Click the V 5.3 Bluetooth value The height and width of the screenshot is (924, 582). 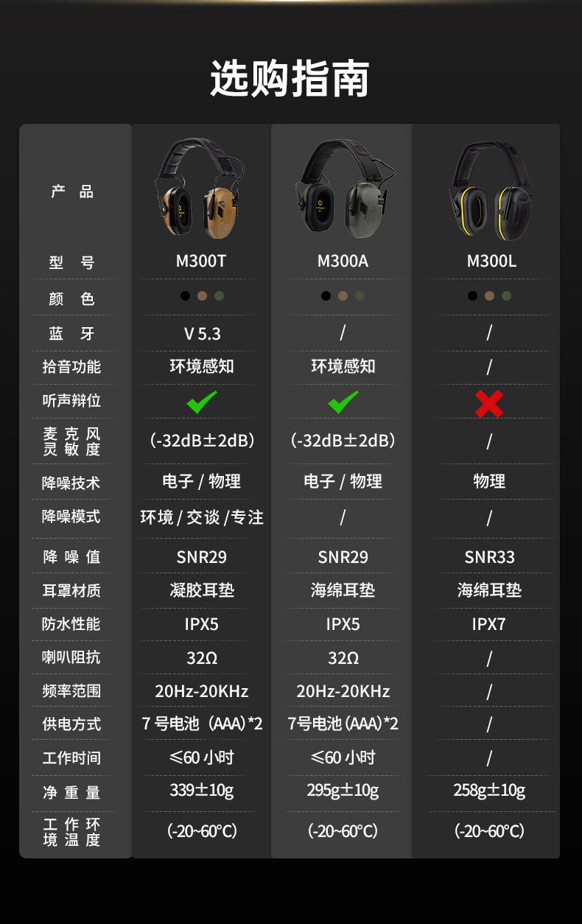[202, 334]
